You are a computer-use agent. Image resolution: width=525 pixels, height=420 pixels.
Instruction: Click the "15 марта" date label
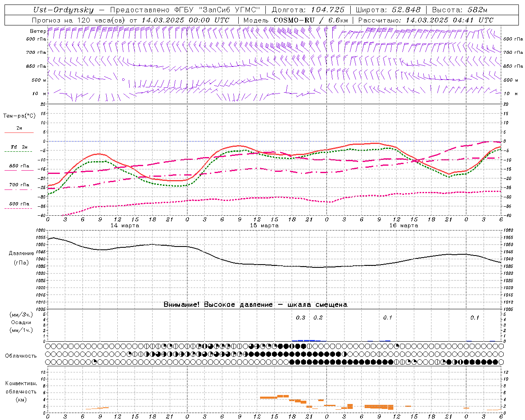264,226
